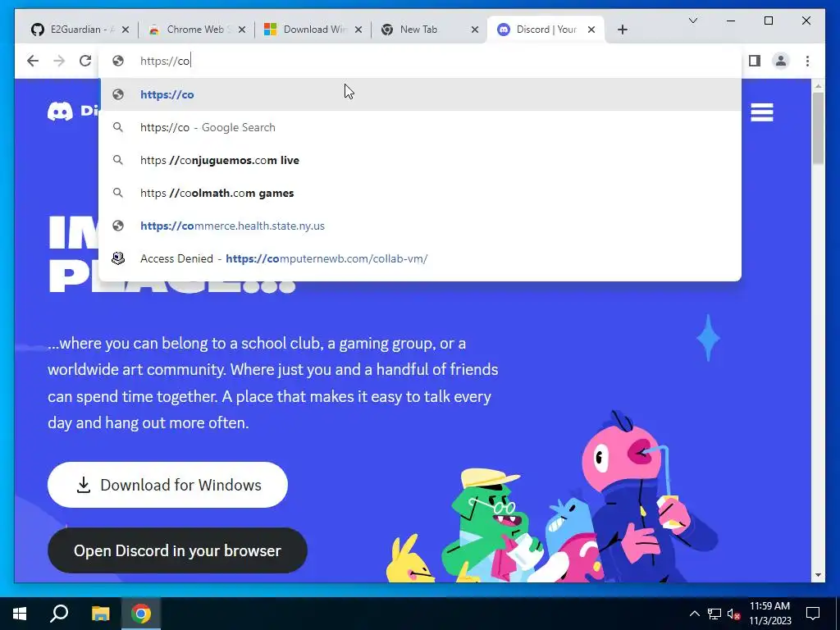Close the Chrome Web Store tab

coord(242,30)
